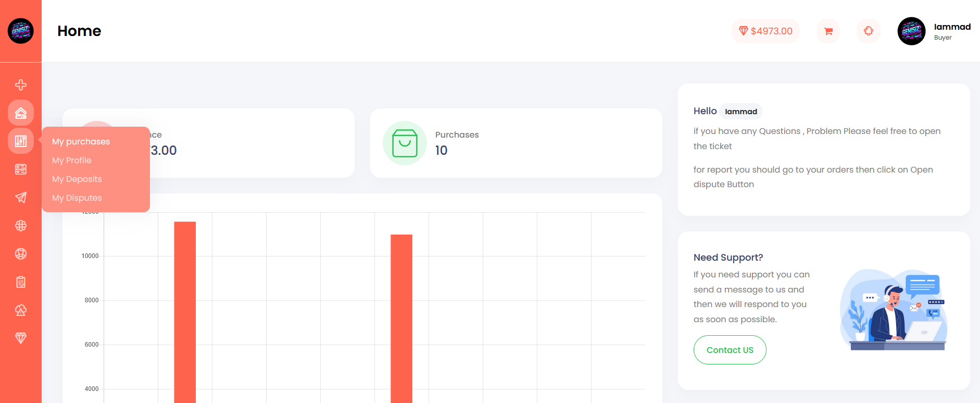This screenshot has height=403, width=980.
Task: Click the Iammad name tag beside Hello
Action: (741, 112)
